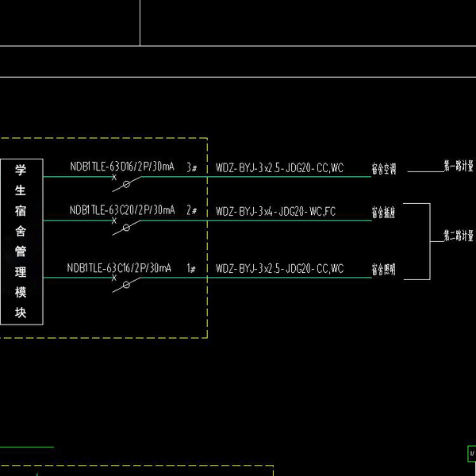Select the 第二路计量 metering text
This screenshot has height=476, width=476.
459,236
